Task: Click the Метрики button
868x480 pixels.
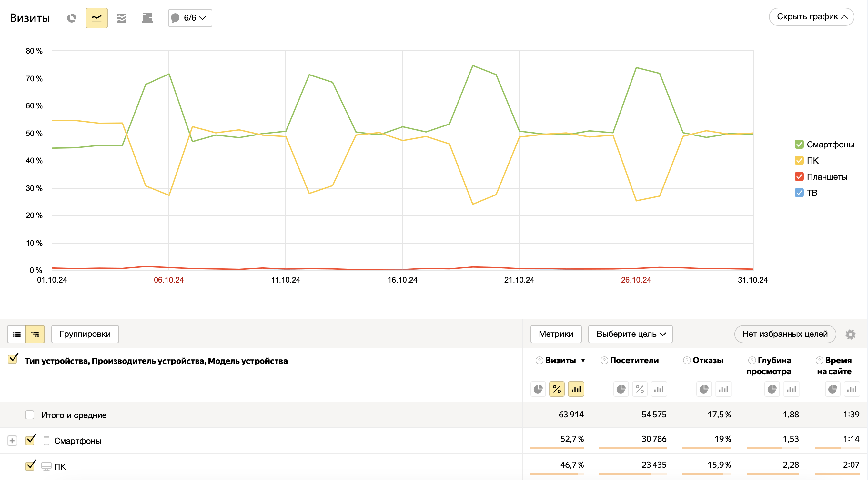Action: point(556,334)
